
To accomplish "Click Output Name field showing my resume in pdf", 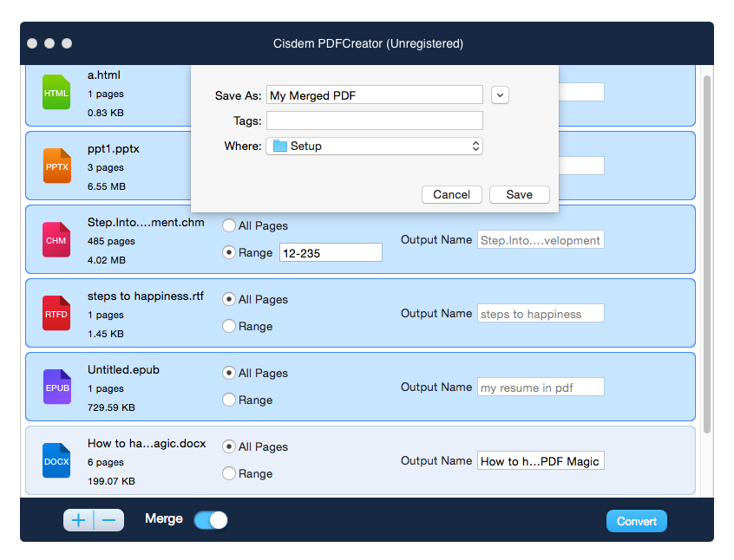I will click(541, 387).
